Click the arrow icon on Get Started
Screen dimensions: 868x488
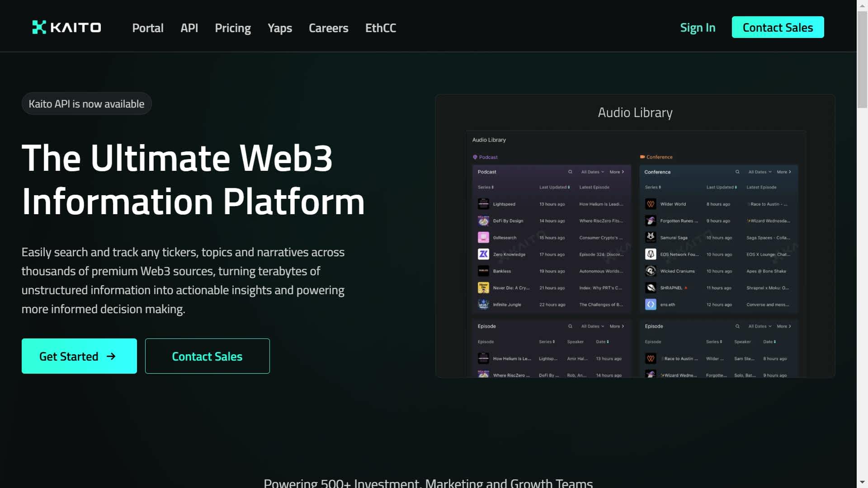tap(111, 357)
